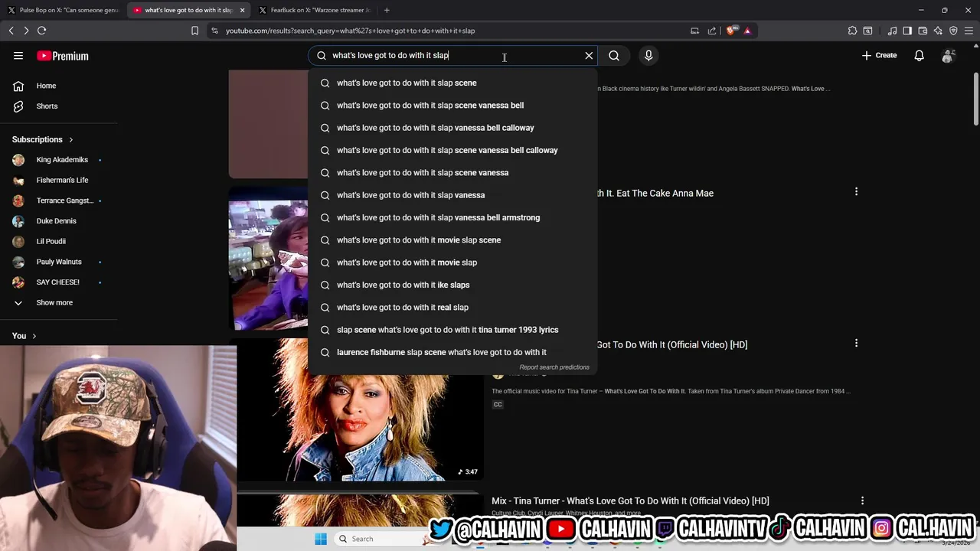Viewport: 980px width, 551px height.
Task: Select suggestion starting 'laurence fishburne slap scene'
Action: pos(452,352)
